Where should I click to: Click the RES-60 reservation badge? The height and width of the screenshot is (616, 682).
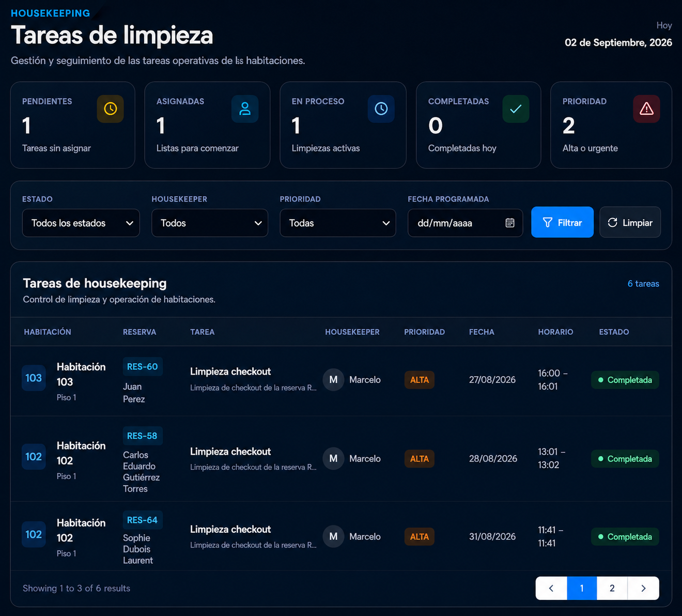[x=143, y=366]
